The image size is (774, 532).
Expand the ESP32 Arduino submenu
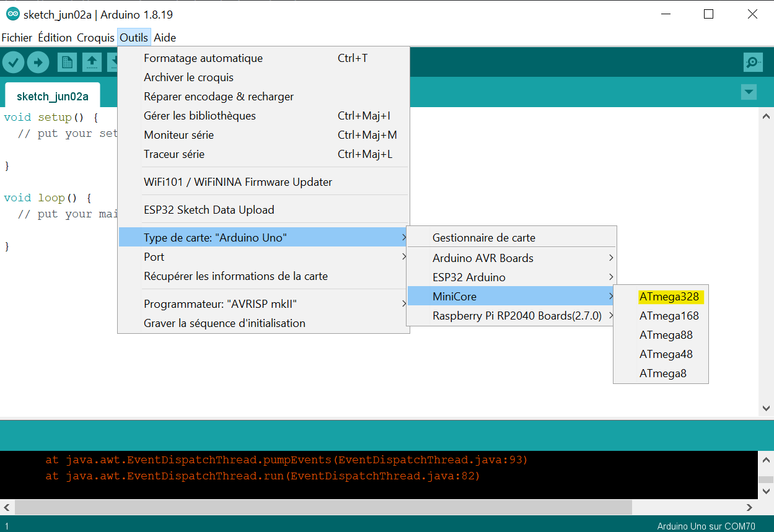(511, 277)
